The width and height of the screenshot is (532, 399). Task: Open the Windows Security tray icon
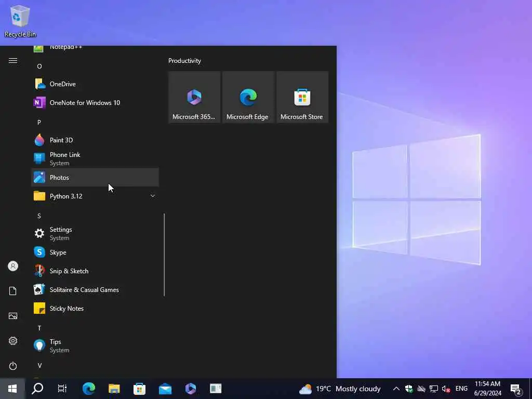(x=409, y=389)
